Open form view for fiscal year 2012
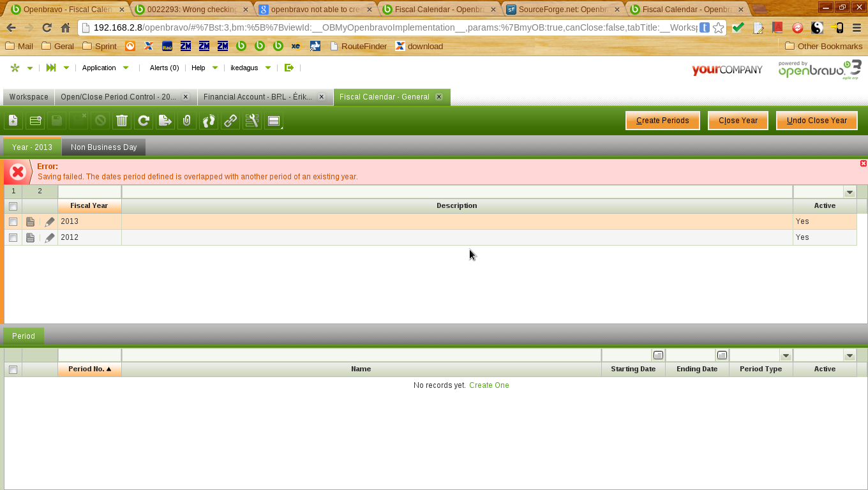 point(30,237)
